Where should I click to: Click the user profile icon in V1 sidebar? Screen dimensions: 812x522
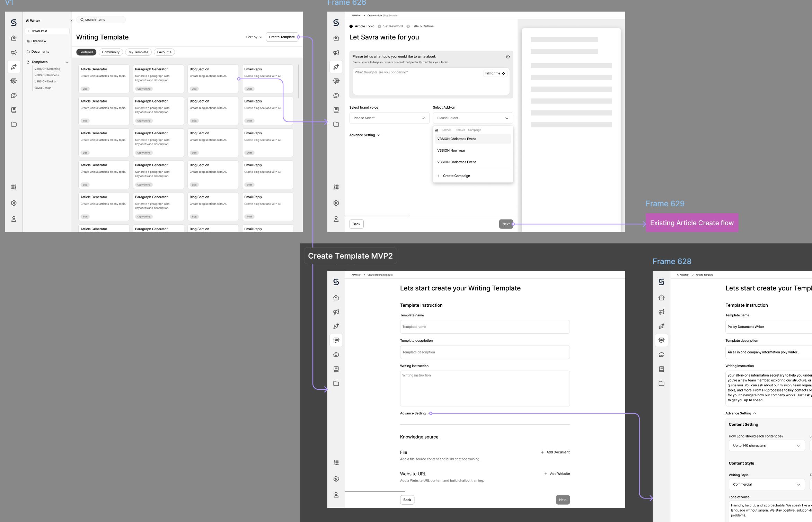pyautogui.click(x=14, y=219)
